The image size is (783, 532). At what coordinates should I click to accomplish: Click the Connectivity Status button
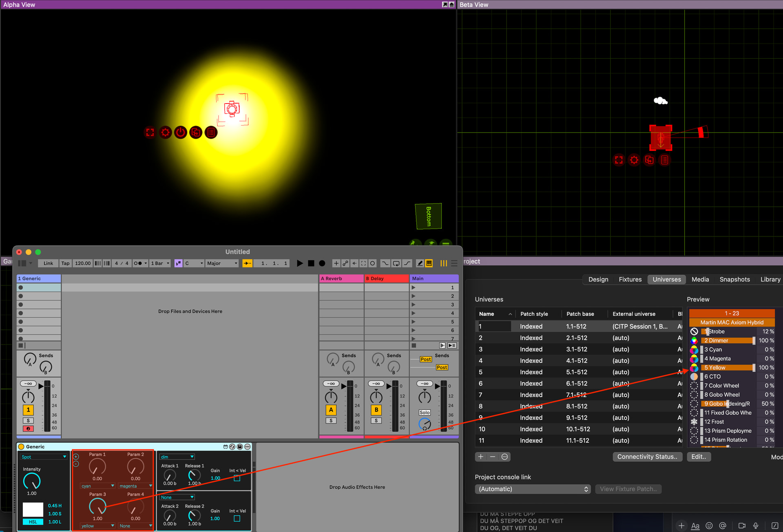point(647,457)
